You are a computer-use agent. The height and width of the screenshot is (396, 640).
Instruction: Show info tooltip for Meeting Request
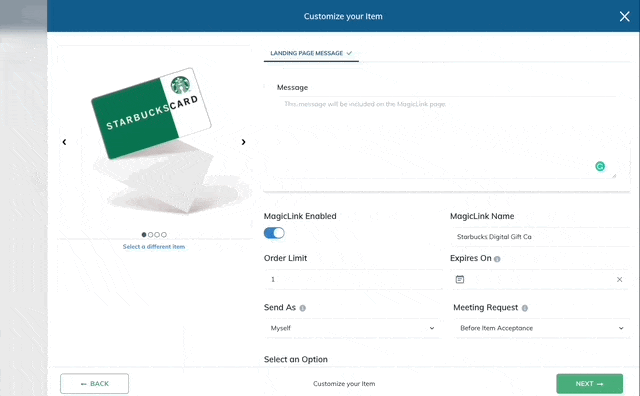point(524,308)
